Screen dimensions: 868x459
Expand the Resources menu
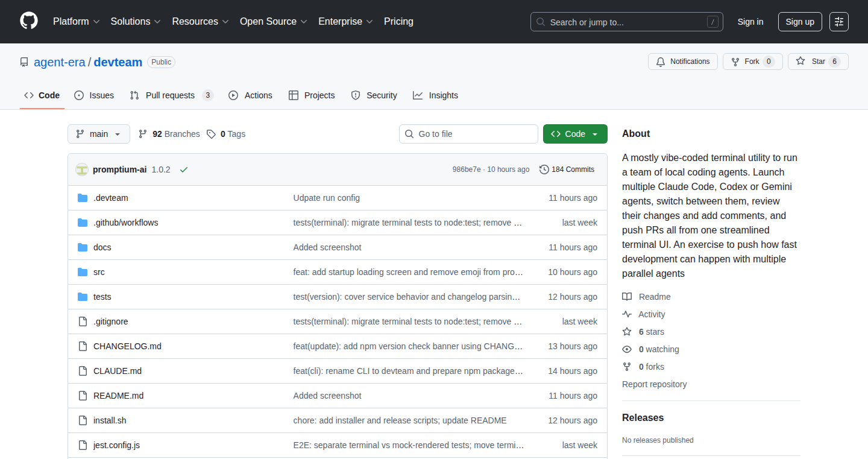(200, 21)
